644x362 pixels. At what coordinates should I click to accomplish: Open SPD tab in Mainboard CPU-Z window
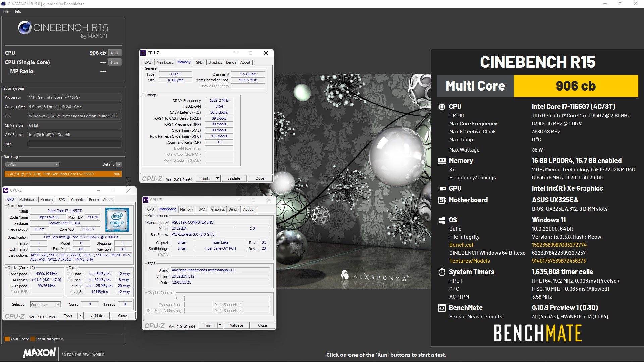(x=202, y=209)
